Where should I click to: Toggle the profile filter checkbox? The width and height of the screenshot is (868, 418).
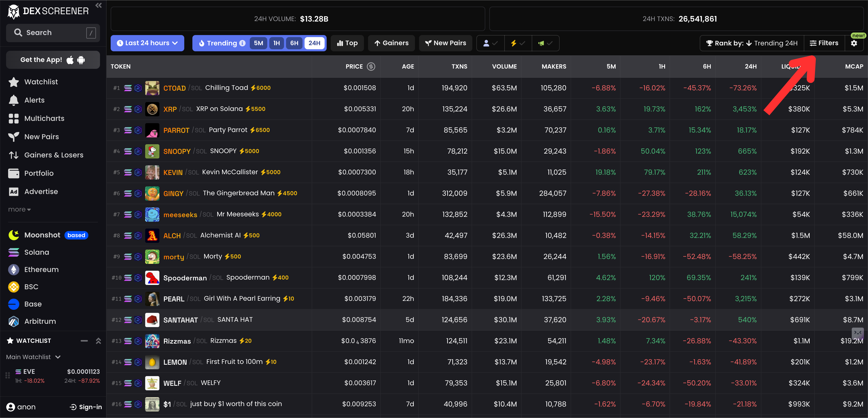(x=490, y=43)
